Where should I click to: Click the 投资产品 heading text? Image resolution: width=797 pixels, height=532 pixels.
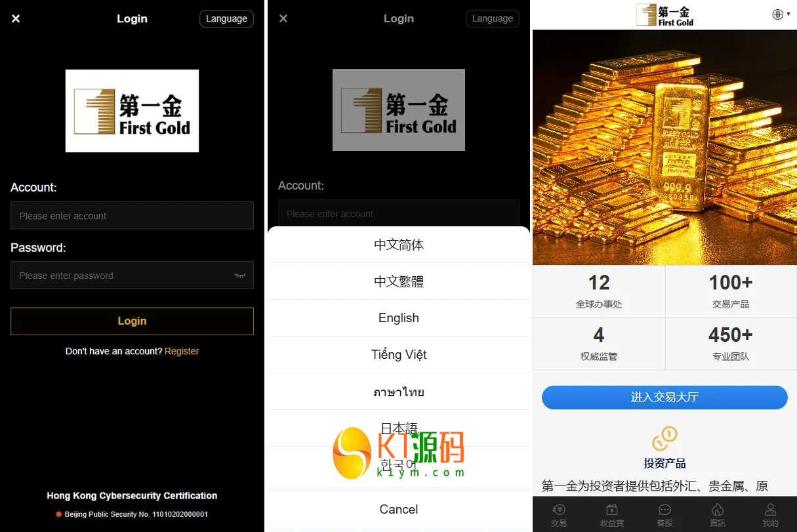pyautogui.click(x=664, y=463)
